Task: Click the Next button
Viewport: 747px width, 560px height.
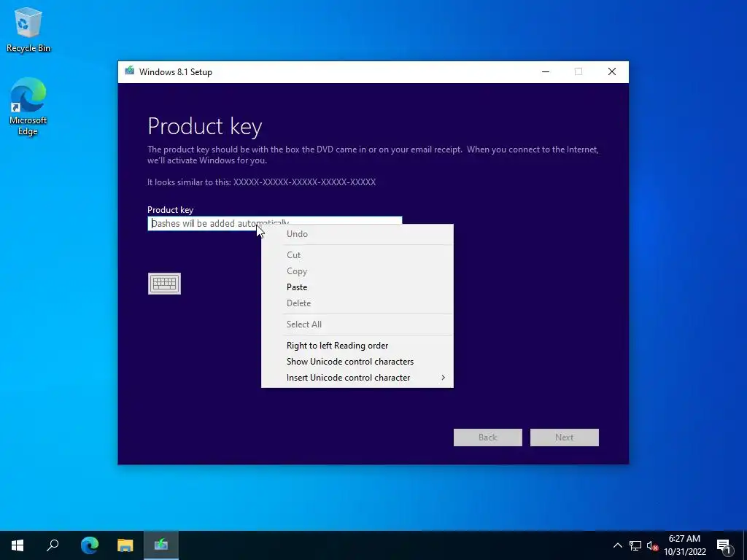Action: coord(565,437)
